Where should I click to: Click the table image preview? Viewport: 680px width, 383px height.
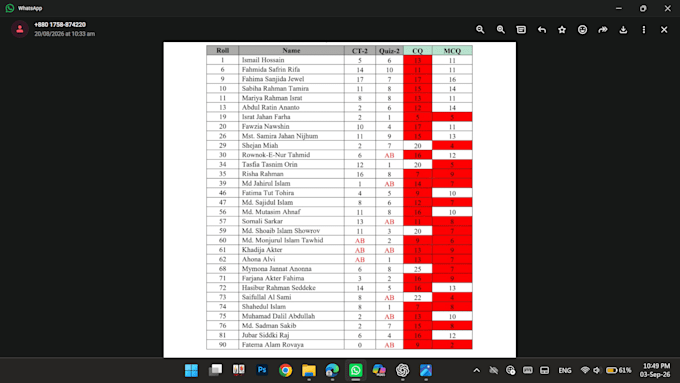(x=340, y=200)
